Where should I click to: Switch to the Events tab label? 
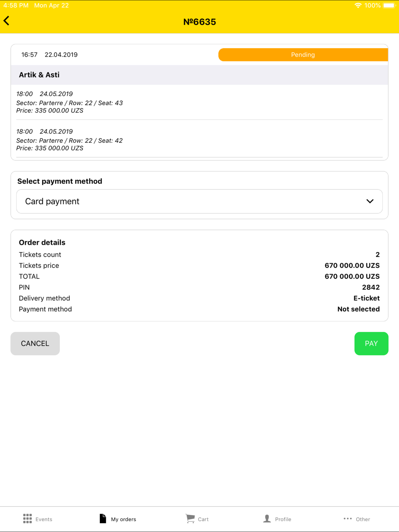(x=44, y=519)
